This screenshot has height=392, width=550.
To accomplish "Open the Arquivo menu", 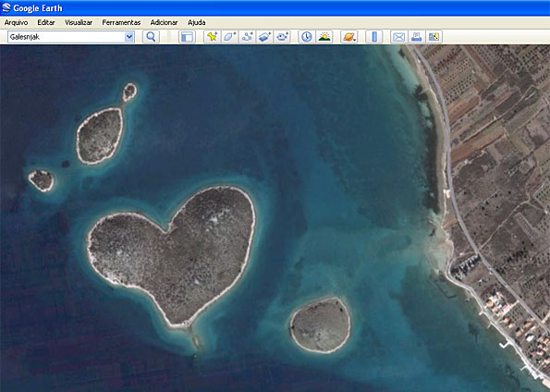I will pos(16,22).
